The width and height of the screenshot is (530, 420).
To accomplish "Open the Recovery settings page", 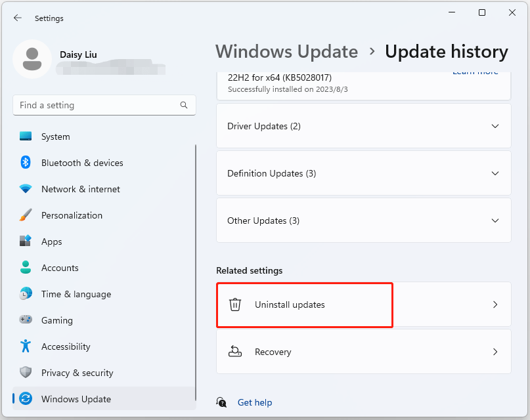I will point(363,352).
